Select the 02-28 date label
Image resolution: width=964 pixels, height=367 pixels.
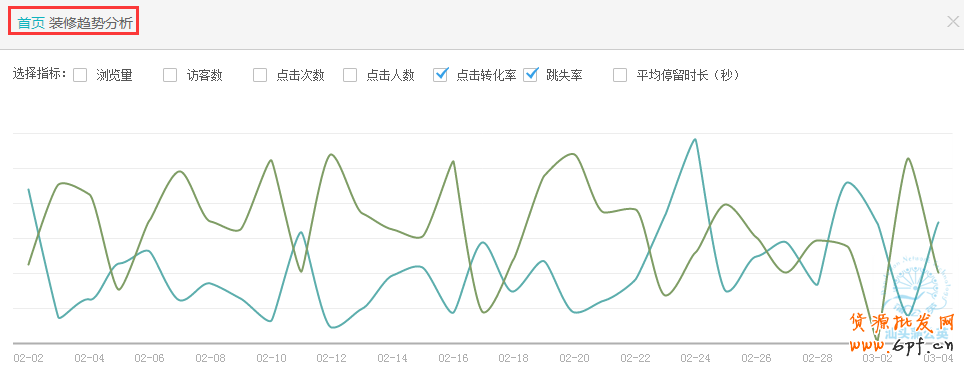(817, 358)
